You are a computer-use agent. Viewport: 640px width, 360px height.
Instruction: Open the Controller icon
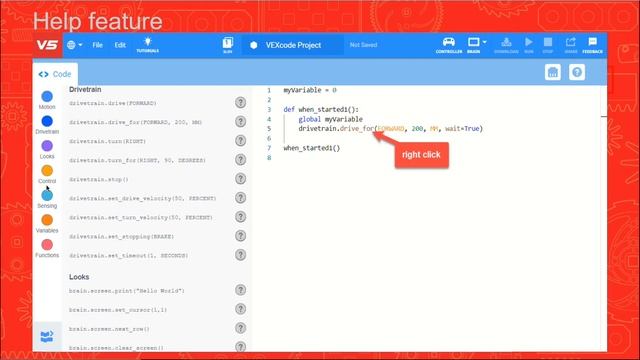tap(449, 45)
